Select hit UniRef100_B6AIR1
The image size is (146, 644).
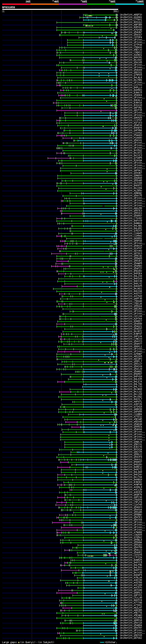pos(131,58)
